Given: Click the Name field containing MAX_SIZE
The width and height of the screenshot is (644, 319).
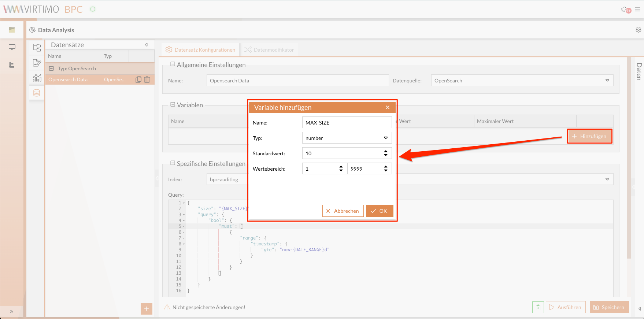Looking at the screenshot, I should click(347, 123).
